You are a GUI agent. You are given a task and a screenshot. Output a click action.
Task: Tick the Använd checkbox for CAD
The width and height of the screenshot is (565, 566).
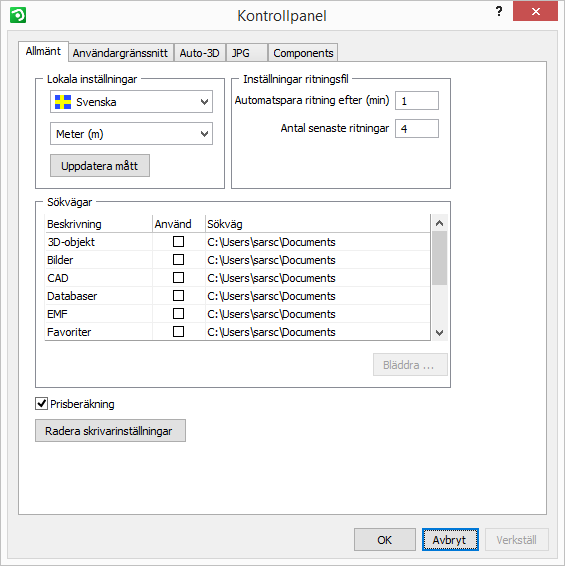pyautogui.click(x=178, y=278)
